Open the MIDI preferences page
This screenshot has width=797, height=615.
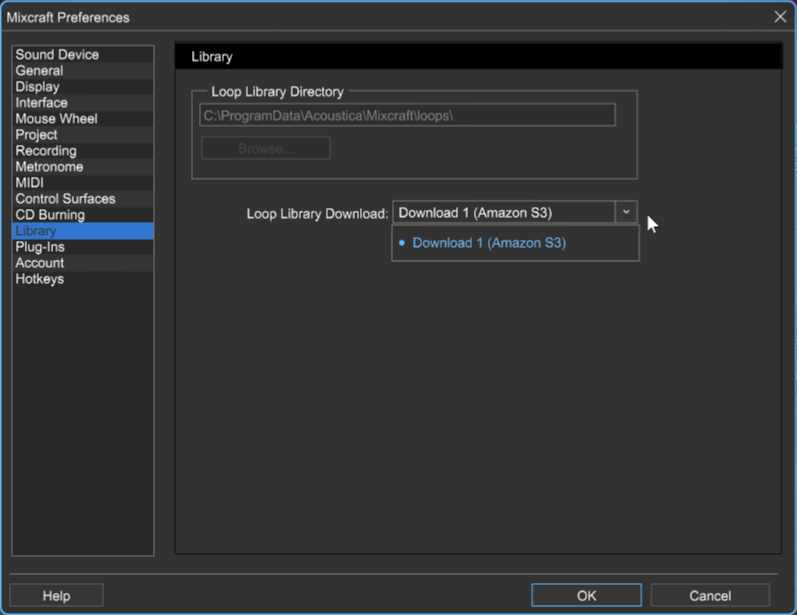tap(83, 183)
